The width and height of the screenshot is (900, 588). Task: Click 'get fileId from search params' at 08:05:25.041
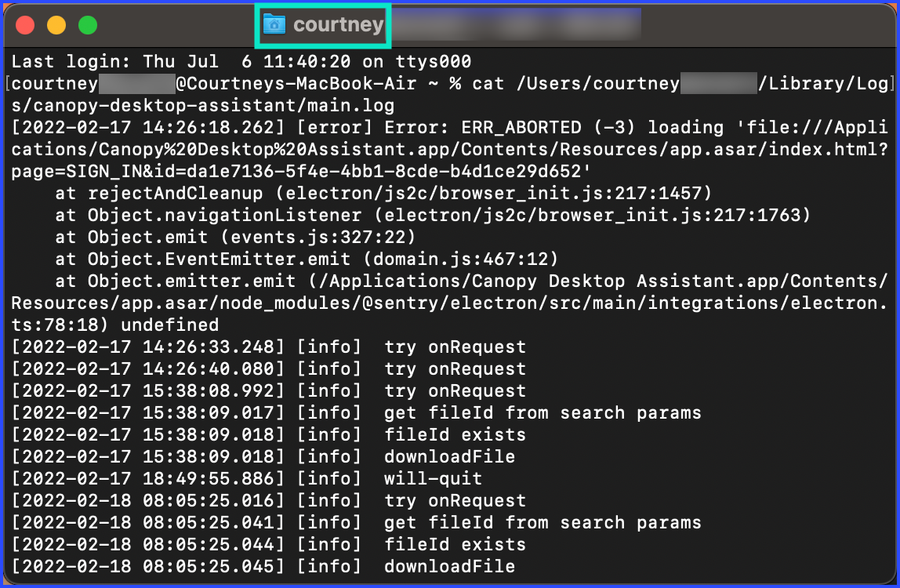tap(543, 523)
